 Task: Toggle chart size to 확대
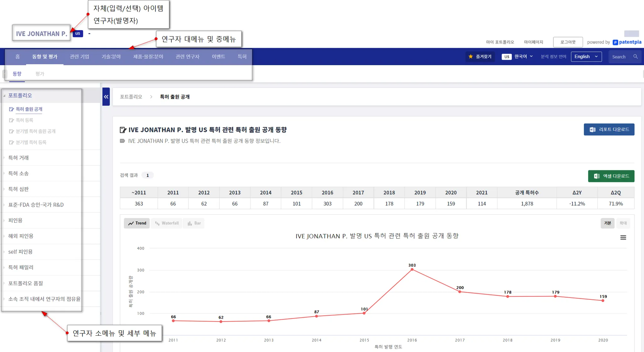coord(623,223)
